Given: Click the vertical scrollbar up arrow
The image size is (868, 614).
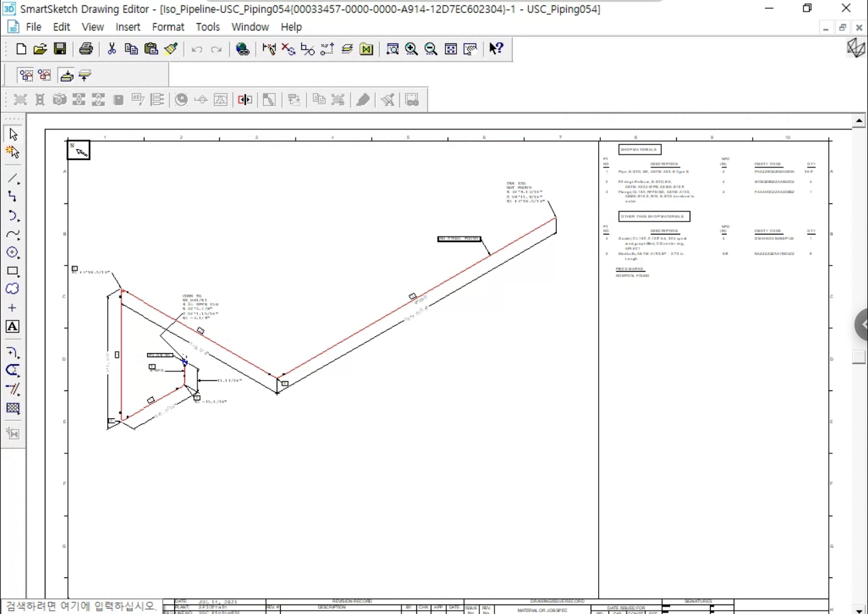Looking at the screenshot, I should coord(859,121).
